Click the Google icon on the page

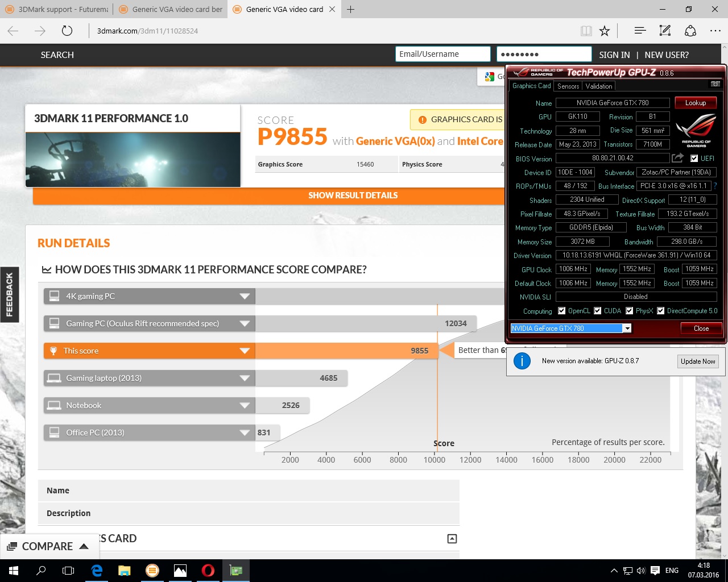(490, 77)
